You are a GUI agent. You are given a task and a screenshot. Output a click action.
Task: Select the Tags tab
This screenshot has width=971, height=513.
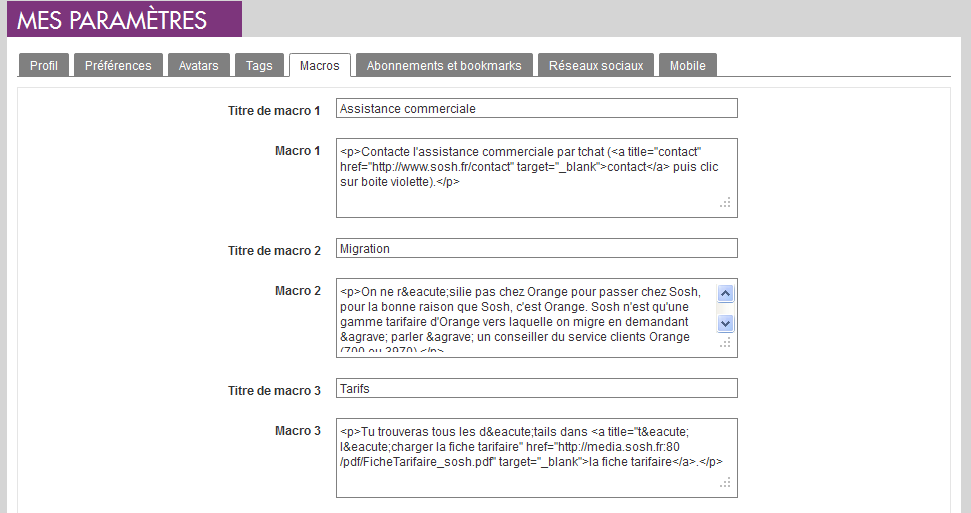259,66
